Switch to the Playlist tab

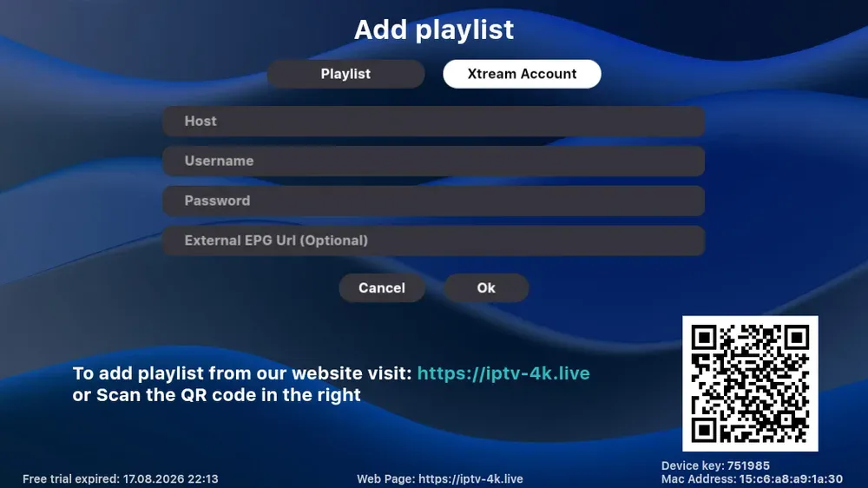[345, 74]
